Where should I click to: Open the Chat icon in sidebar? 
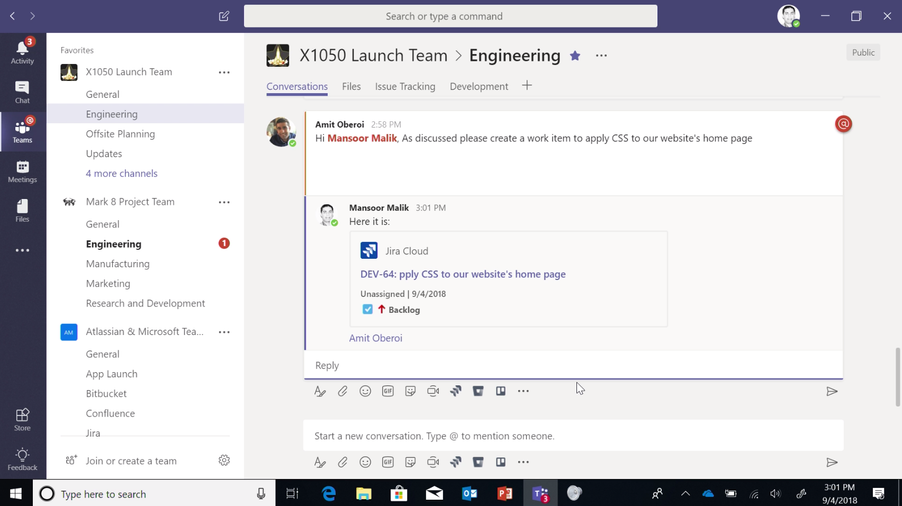click(x=22, y=92)
